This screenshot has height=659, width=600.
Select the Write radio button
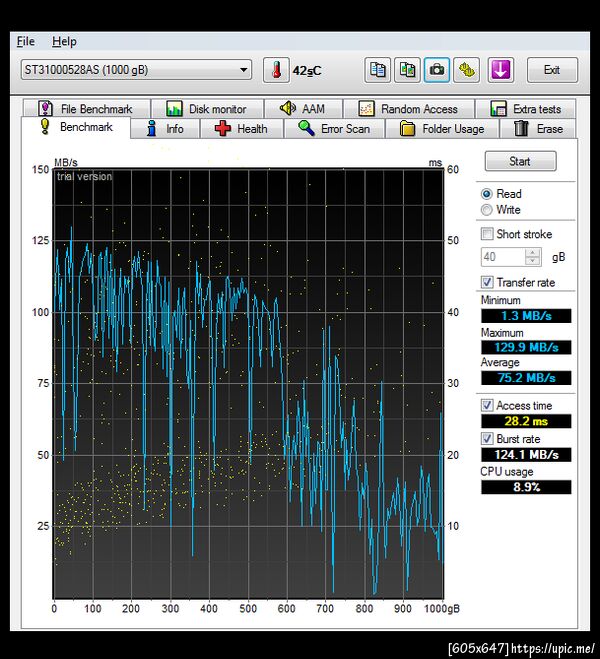[487, 210]
